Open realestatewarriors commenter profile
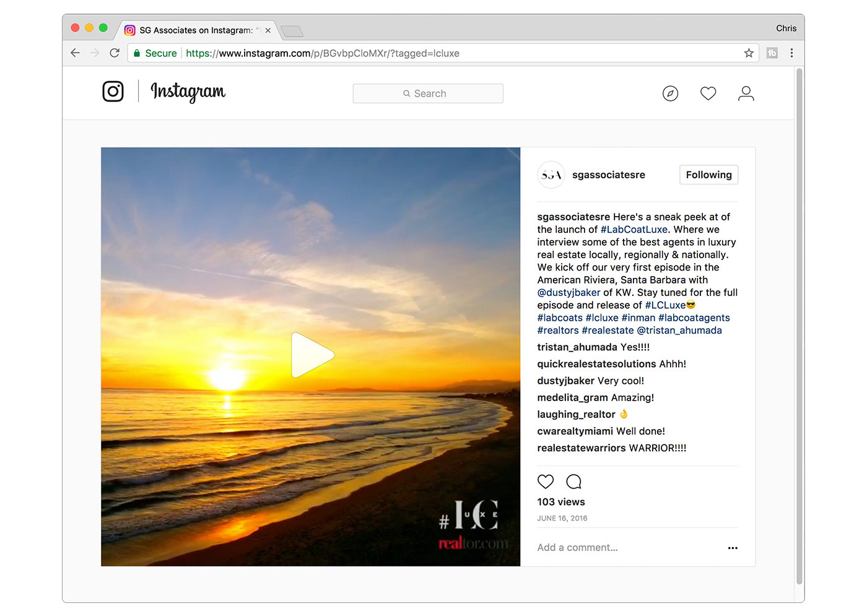This screenshot has width=867, height=616. pos(582,448)
